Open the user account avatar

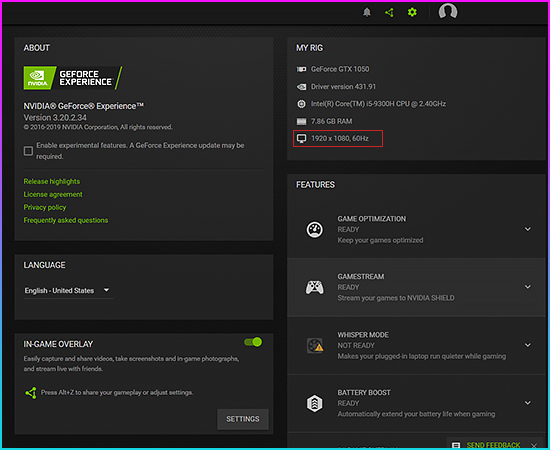(448, 11)
